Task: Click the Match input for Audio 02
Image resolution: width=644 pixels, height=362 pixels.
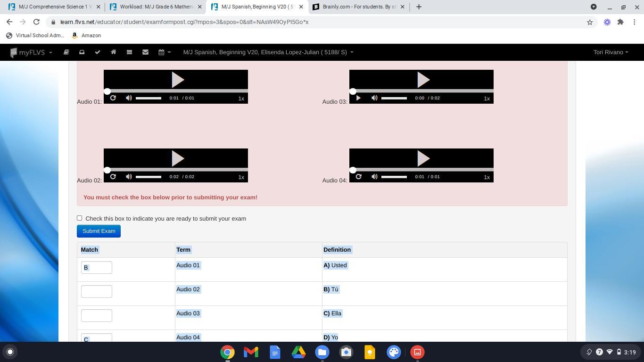Action: point(97,291)
